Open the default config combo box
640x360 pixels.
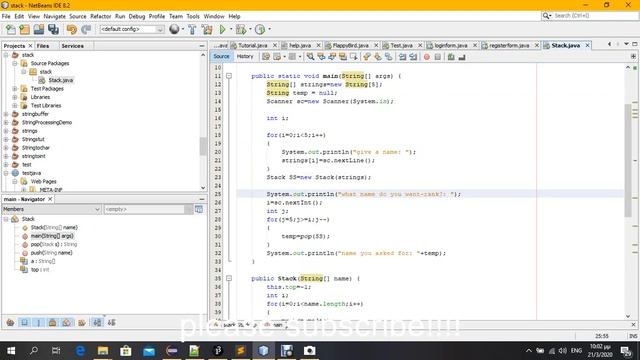pos(132,29)
